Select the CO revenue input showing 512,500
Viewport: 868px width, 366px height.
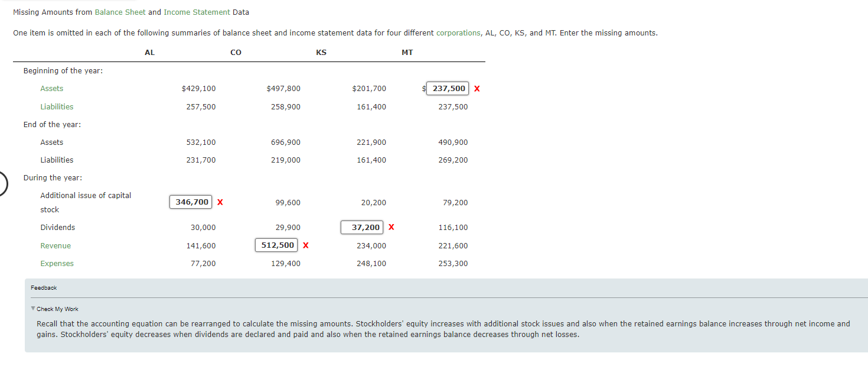point(276,245)
